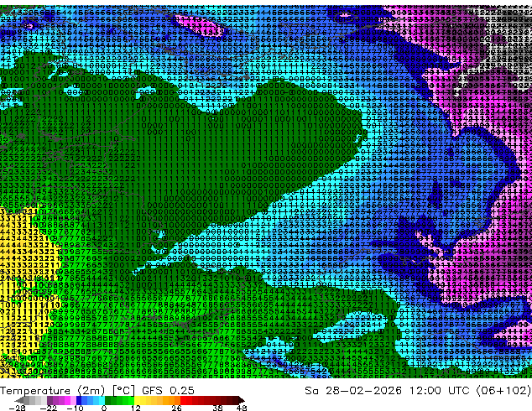Click the dark blue legend swatch
This screenshot has height=411, width=532.
tap(79, 400)
